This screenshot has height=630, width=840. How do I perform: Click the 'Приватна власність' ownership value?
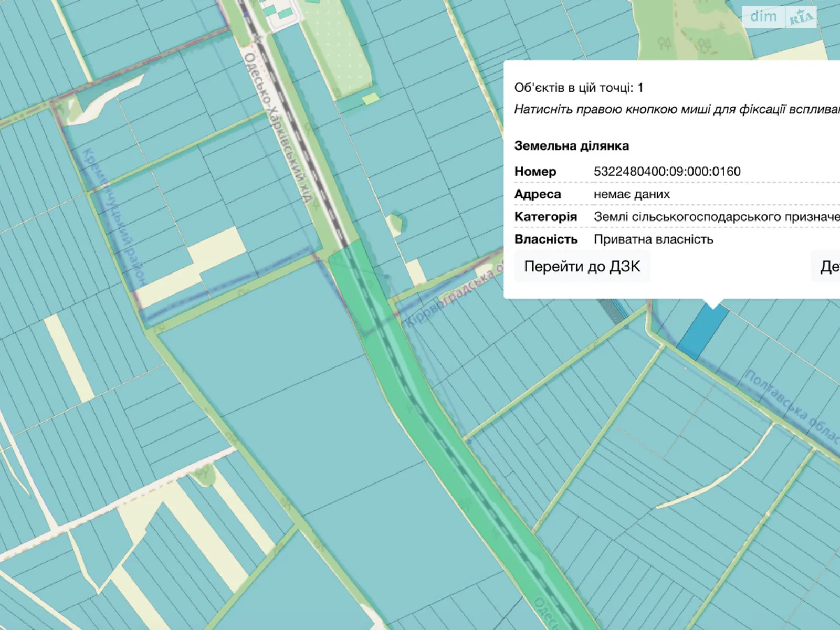(653, 239)
